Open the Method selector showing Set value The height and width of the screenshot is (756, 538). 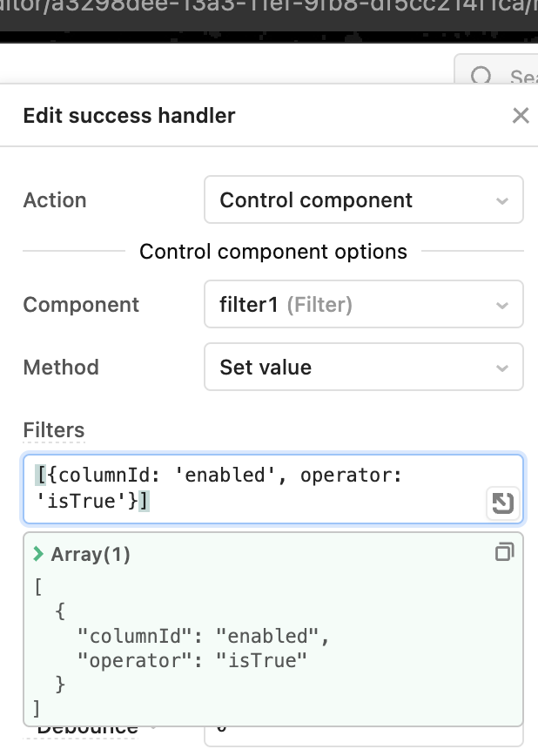coord(364,367)
